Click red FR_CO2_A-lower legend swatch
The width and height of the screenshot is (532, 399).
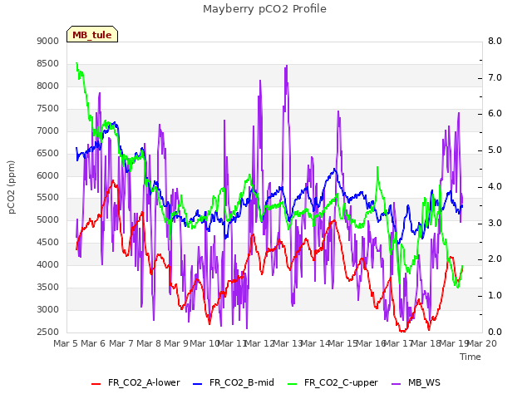tap(96, 383)
